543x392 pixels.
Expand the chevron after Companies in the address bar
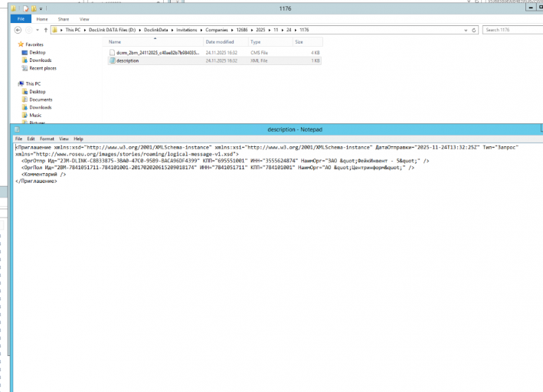(232, 30)
